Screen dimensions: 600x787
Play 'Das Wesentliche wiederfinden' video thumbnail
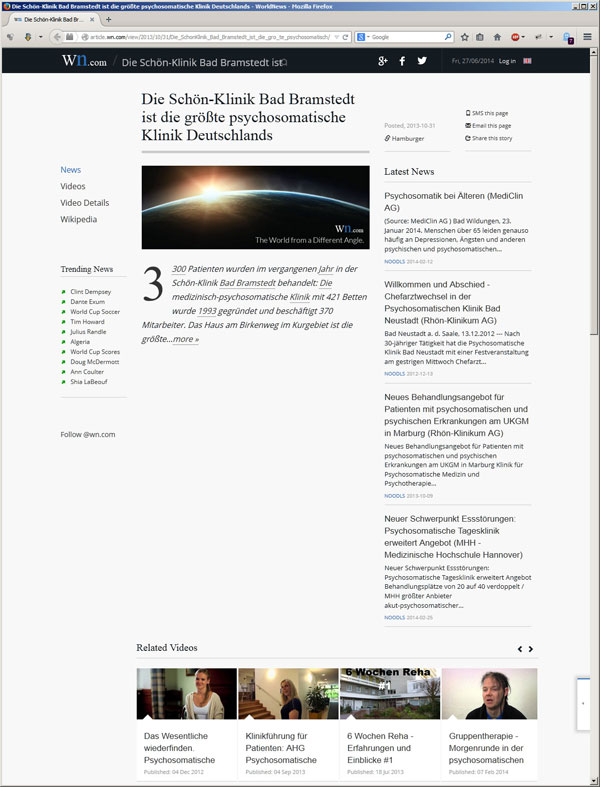tap(187, 694)
